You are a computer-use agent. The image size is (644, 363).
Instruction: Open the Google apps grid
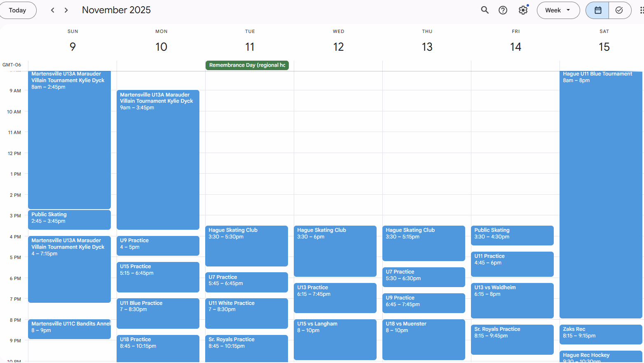pos(641,10)
